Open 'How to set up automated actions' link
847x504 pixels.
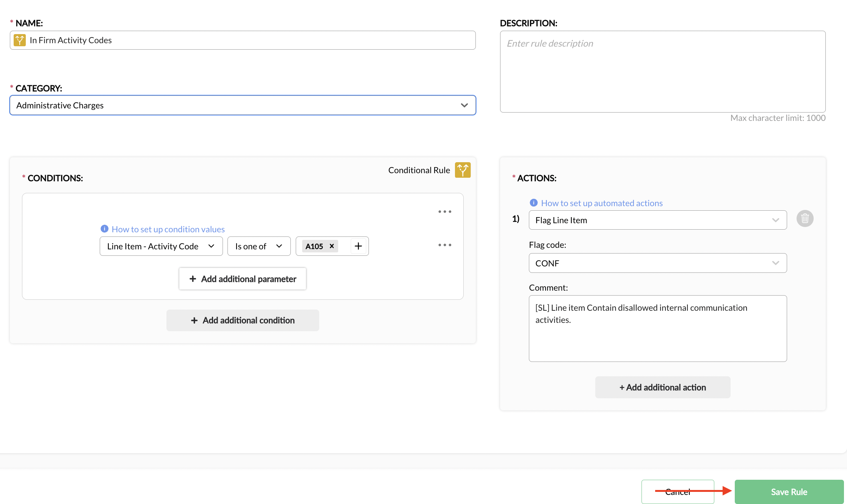click(x=602, y=203)
